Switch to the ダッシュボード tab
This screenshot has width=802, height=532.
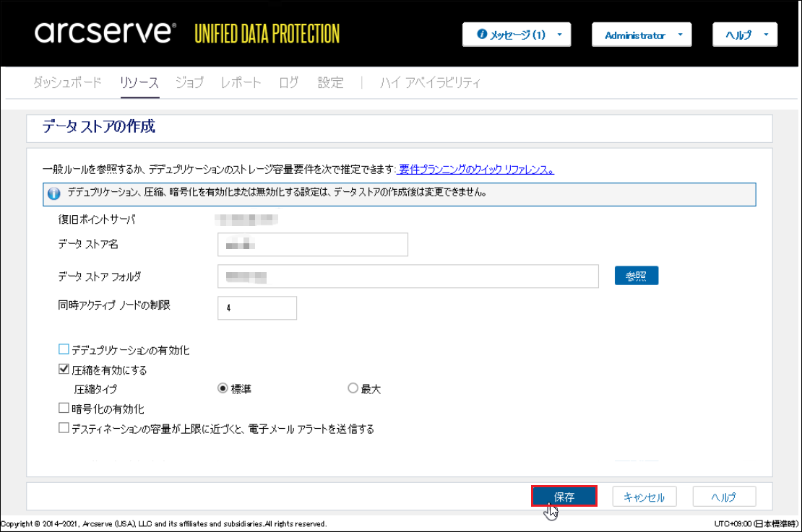pyautogui.click(x=67, y=82)
